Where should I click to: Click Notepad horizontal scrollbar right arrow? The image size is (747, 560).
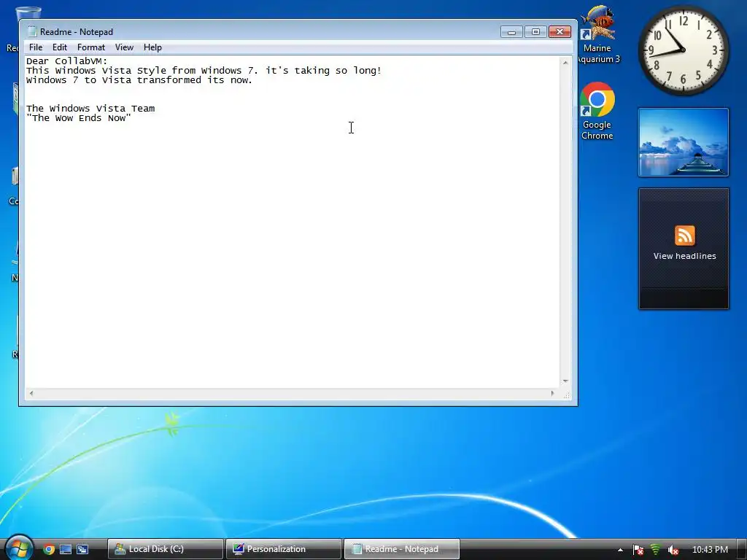(553, 393)
